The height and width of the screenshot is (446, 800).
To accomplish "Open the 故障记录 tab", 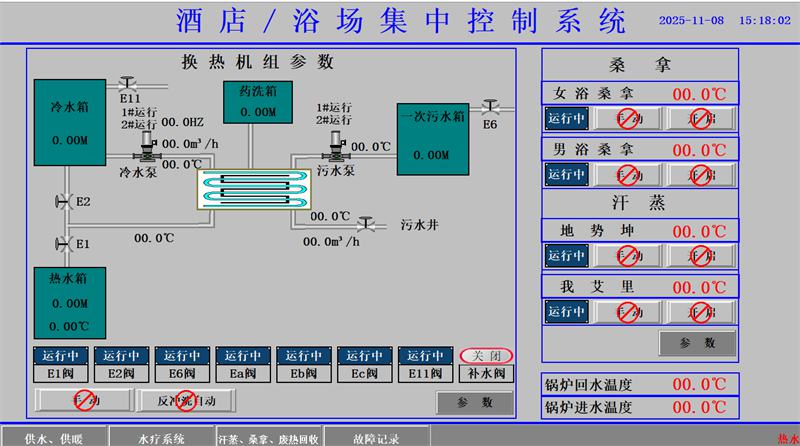I will click(376, 438).
